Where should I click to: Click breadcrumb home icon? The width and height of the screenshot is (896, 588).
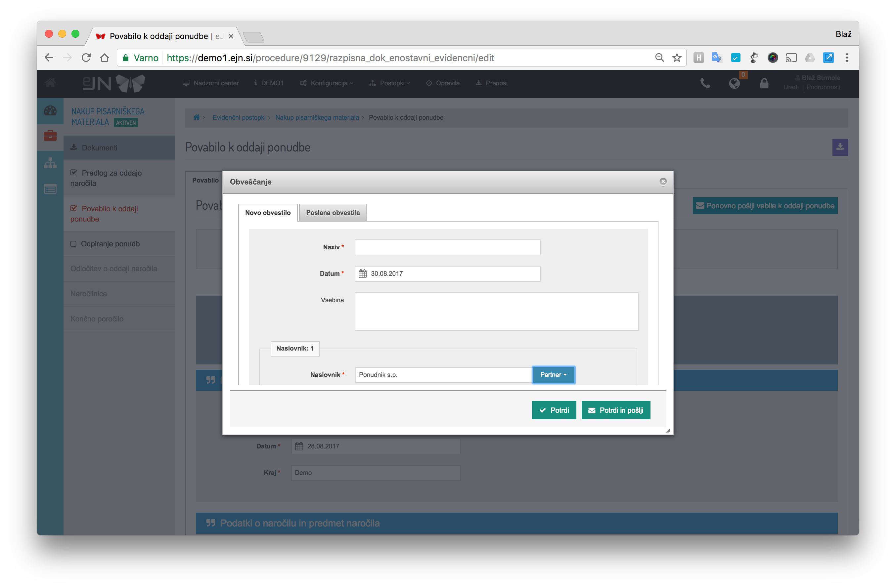(x=197, y=117)
